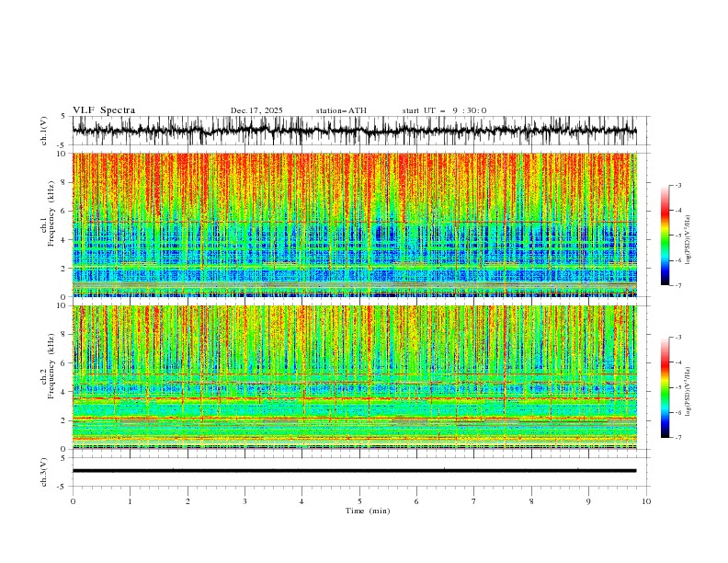The width and height of the screenshot is (728, 563).
Task: Click the time axis tick label '0'
Action: click(x=73, y=501)
